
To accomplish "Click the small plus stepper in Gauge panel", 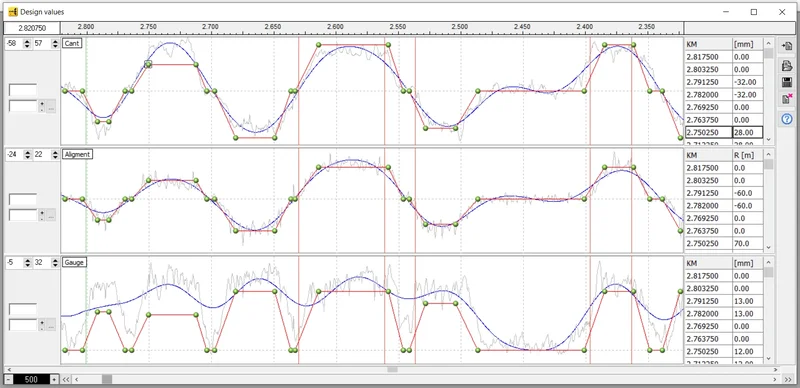I will [x=42, y=322].
